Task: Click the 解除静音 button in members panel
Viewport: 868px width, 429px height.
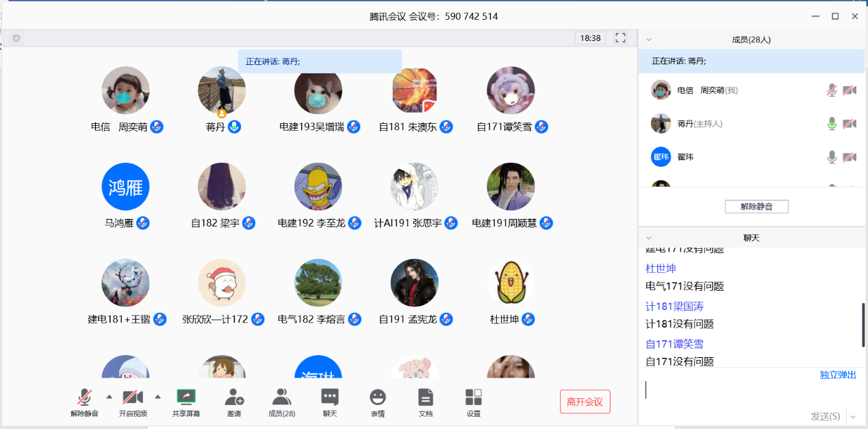Action: pyautogui.click(x=756, y=206)
